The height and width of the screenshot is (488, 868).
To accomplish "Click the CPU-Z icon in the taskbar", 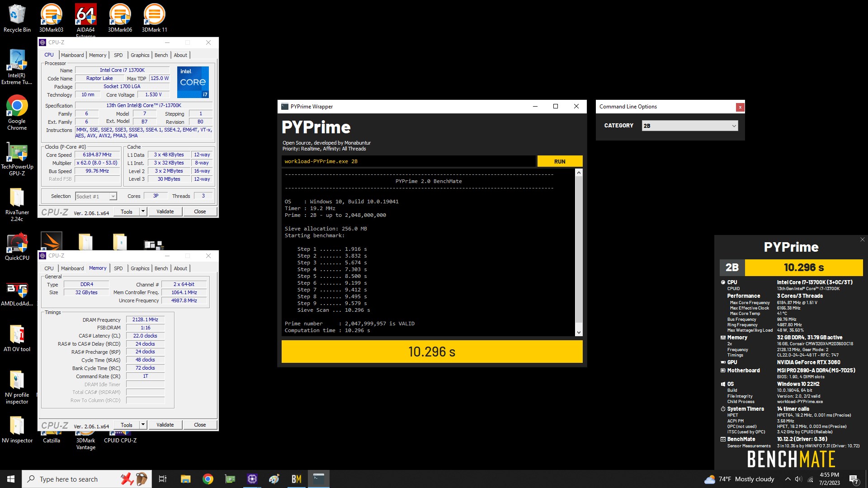I will click(x=252, y=479).
